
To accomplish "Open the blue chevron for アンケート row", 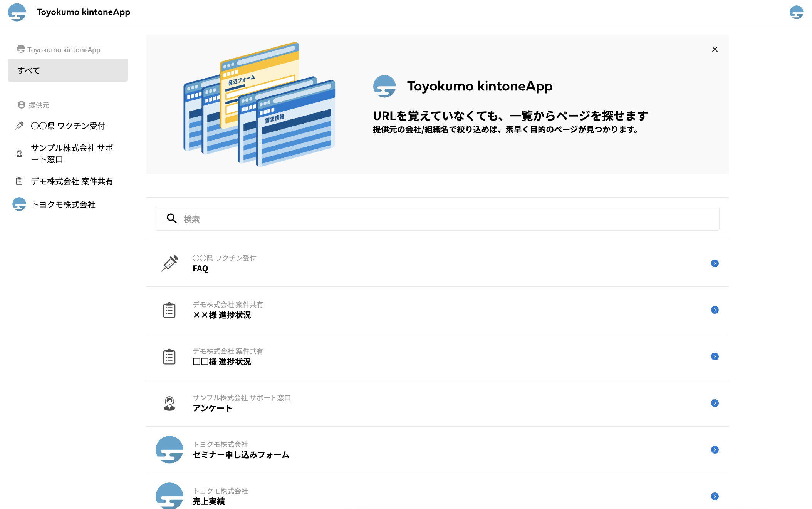I will [715, 403].
